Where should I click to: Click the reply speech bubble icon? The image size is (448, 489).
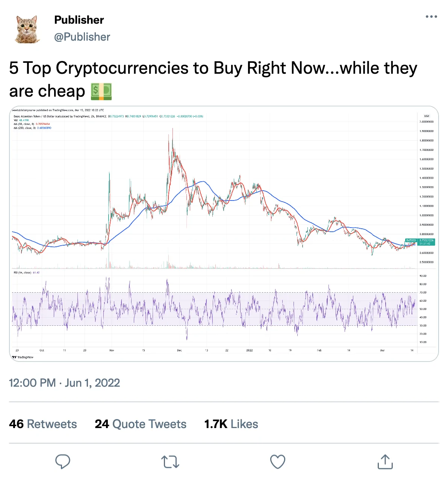coord(63,462)
